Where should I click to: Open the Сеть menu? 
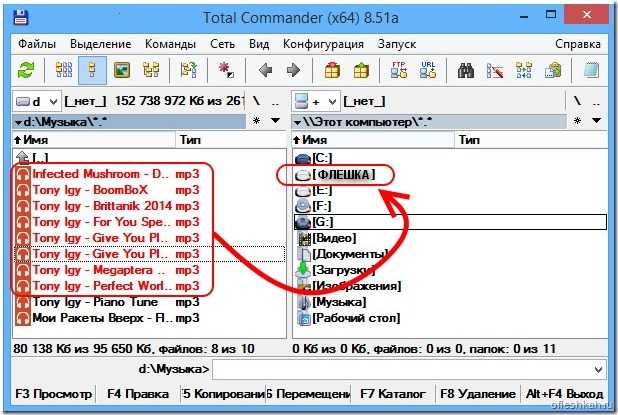(x=222, y=44)
